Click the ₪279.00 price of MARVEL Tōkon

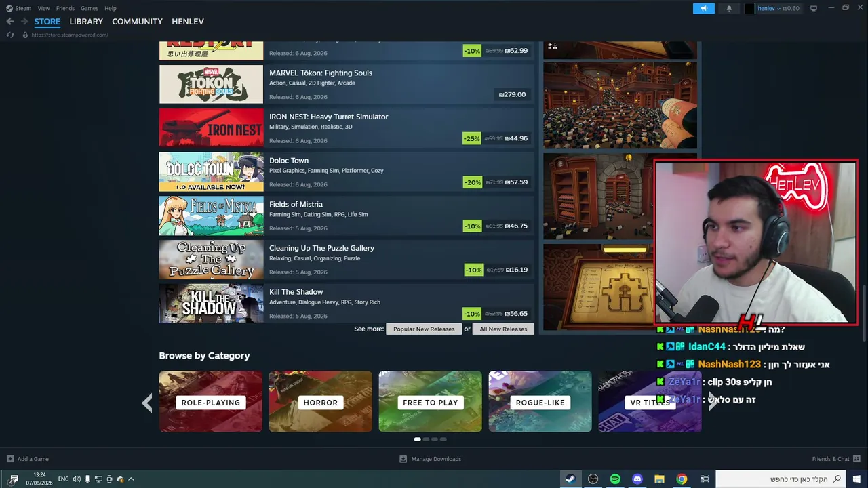tap(512, 94)
